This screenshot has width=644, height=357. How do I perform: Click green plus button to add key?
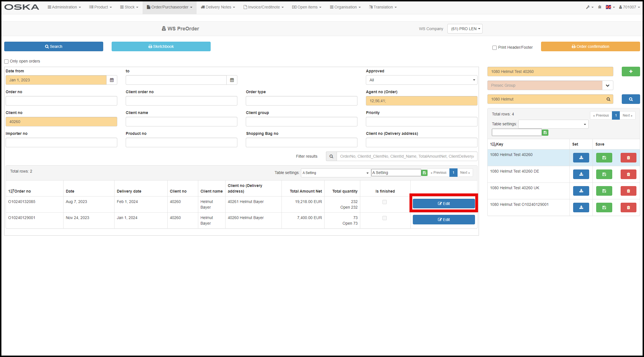(x=631, y=72)
